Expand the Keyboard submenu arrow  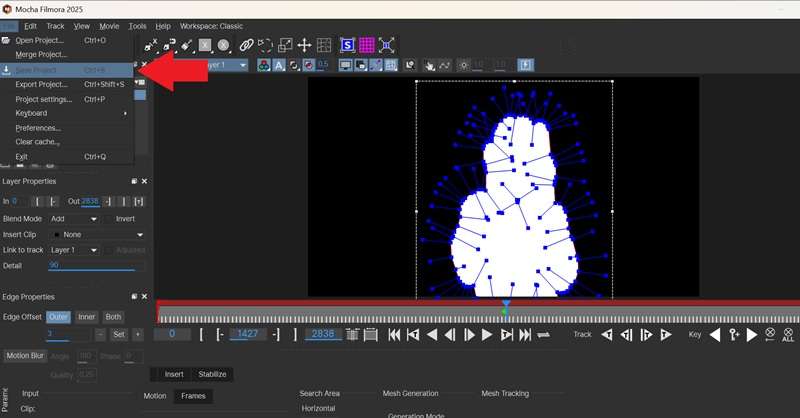point(126,113)
